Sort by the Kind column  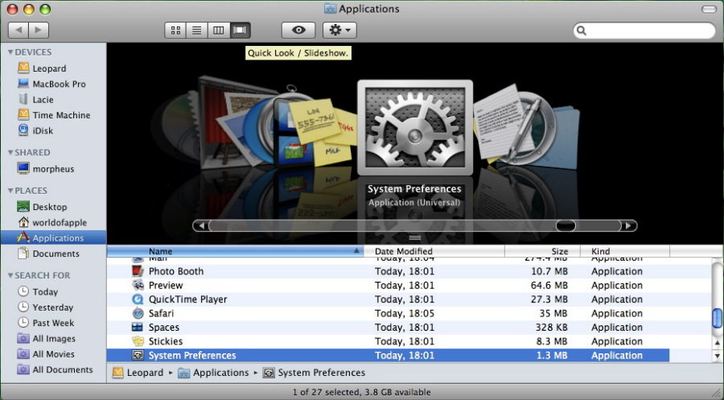pos(625,251)
